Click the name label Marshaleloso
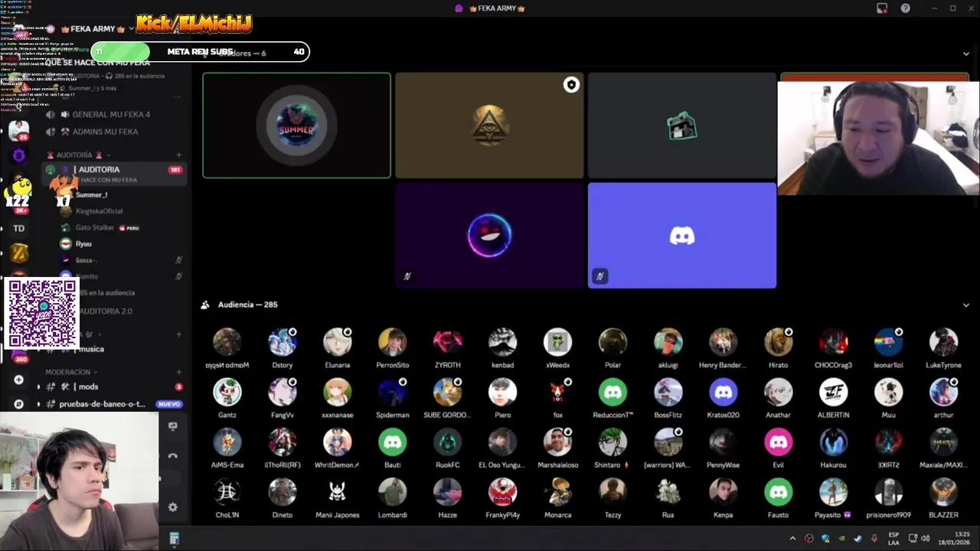 click(557, 465)
